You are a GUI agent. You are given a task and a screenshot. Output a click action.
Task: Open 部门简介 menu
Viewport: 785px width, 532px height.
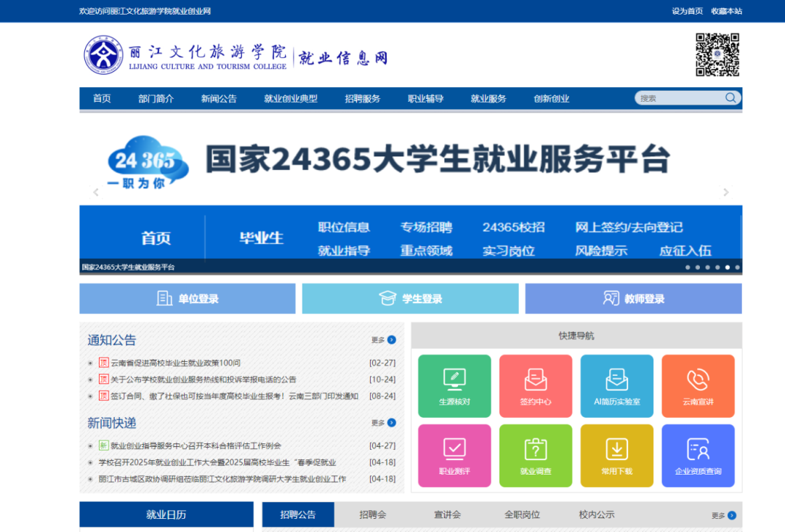(156, 99)
